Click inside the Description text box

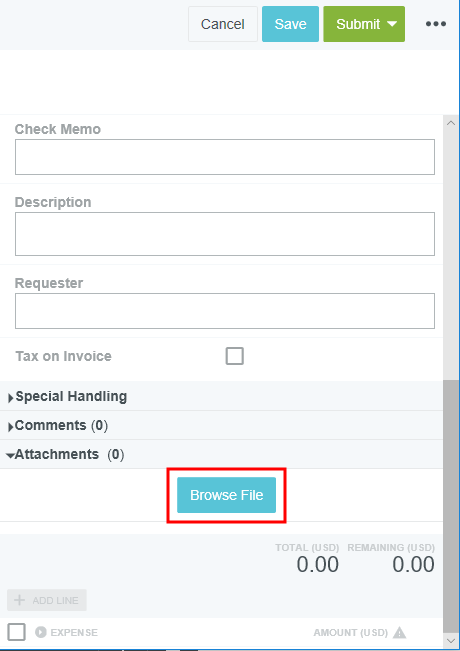[225, 234]
